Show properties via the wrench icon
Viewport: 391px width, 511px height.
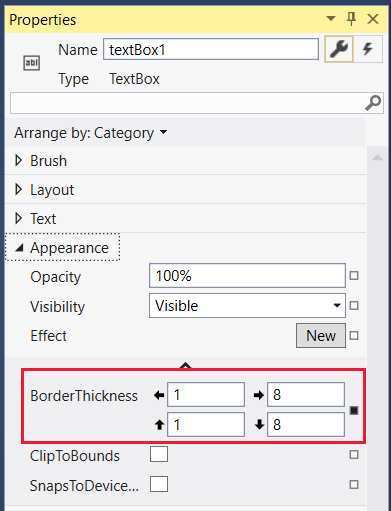[x=339, y=49]
